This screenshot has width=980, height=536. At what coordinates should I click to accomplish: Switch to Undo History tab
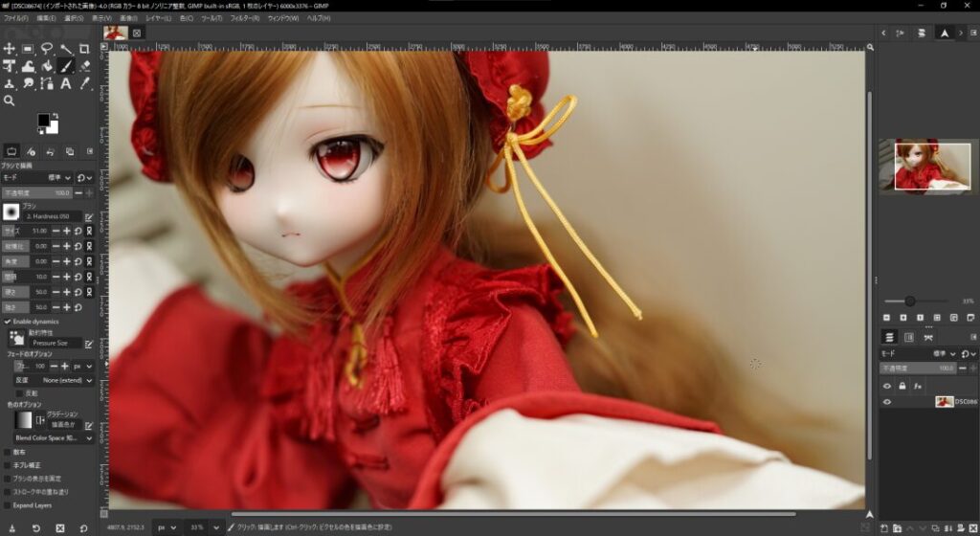50,151
